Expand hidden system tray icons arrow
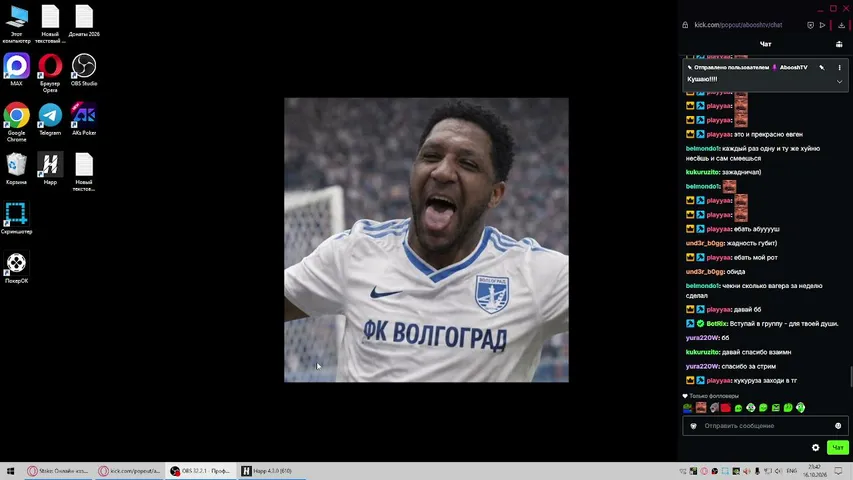Screen dimensions: 853x480 683,471
